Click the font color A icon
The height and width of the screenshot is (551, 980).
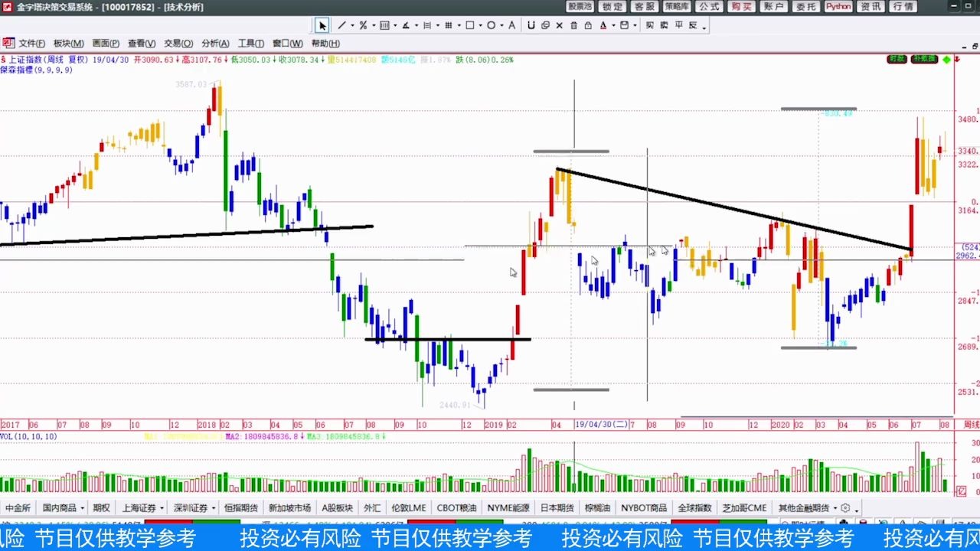(x=603, y=25)
